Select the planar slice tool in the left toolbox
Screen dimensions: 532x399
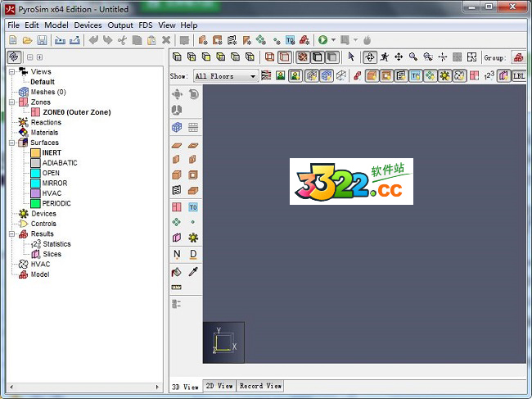(177, 238)
